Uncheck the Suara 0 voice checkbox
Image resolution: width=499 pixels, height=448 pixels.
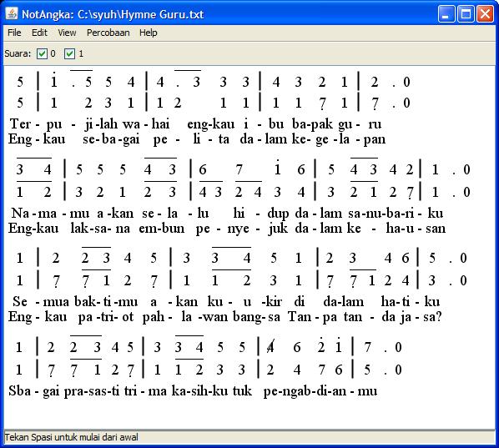click(x=42, y=53)
